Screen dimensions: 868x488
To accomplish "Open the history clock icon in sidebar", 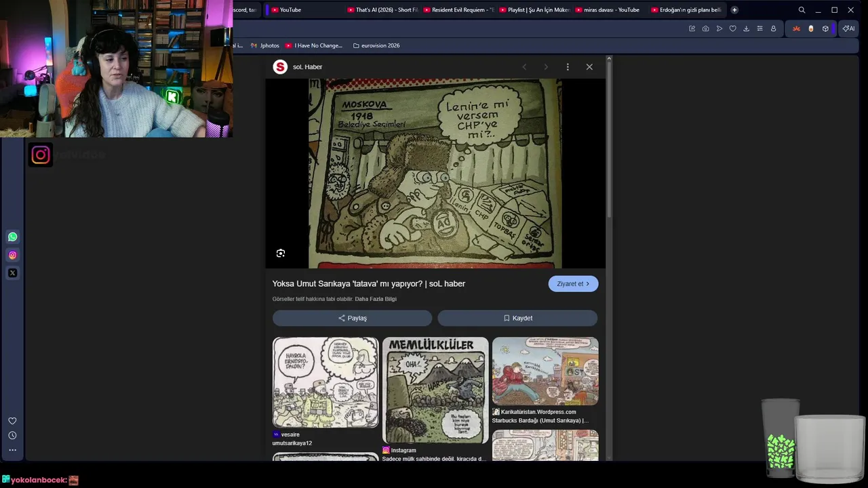I will [x=12, y=436].
